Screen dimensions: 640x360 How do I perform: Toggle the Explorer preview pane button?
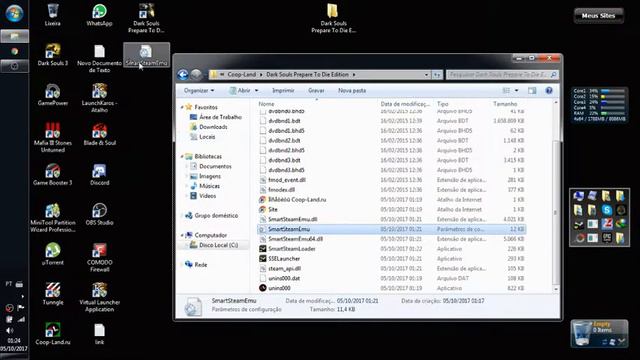(532, 91)
